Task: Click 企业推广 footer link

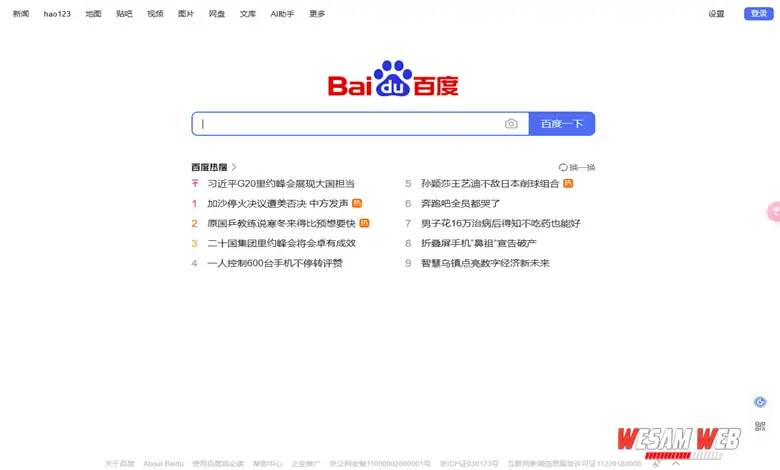Action: click(305, 464)
